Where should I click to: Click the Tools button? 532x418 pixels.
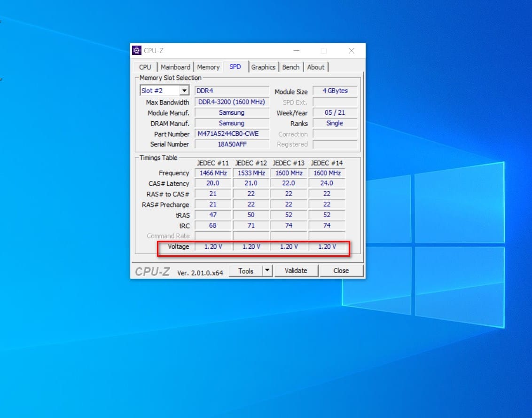coord(246,271)
